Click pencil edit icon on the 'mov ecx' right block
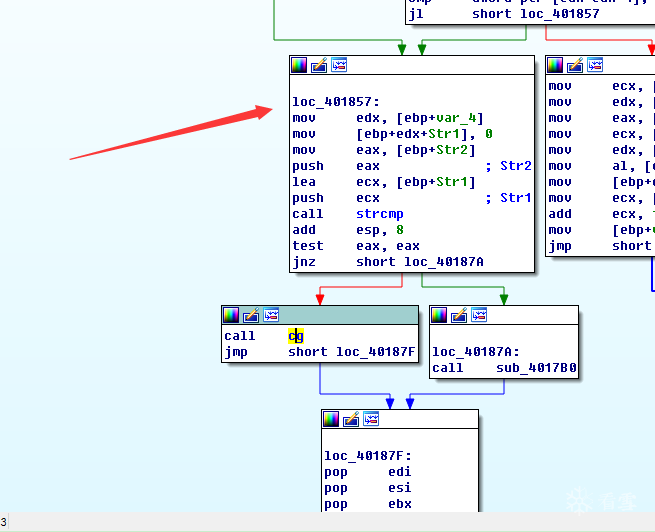 pos(575,65)
